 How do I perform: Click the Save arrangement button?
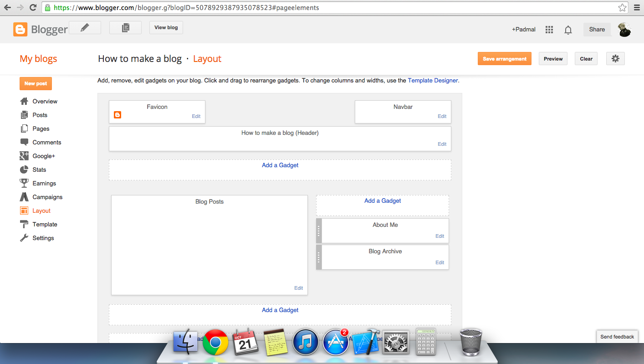pyautogui.click(x=505, y=59)
